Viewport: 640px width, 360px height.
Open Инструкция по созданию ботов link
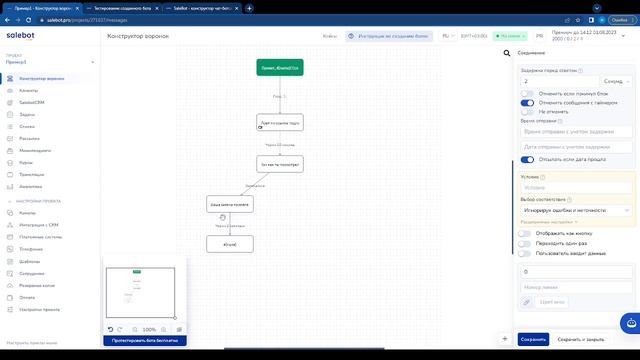point(389,36)
